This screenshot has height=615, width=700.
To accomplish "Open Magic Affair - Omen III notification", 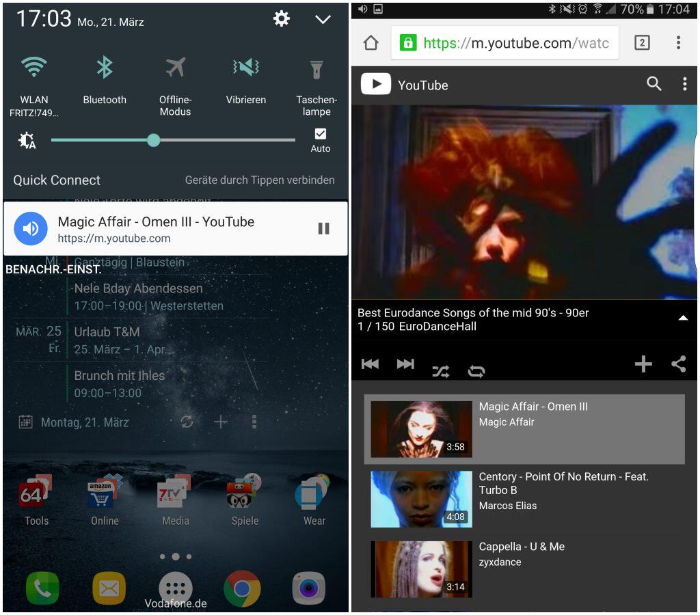I will pos(176,228).
